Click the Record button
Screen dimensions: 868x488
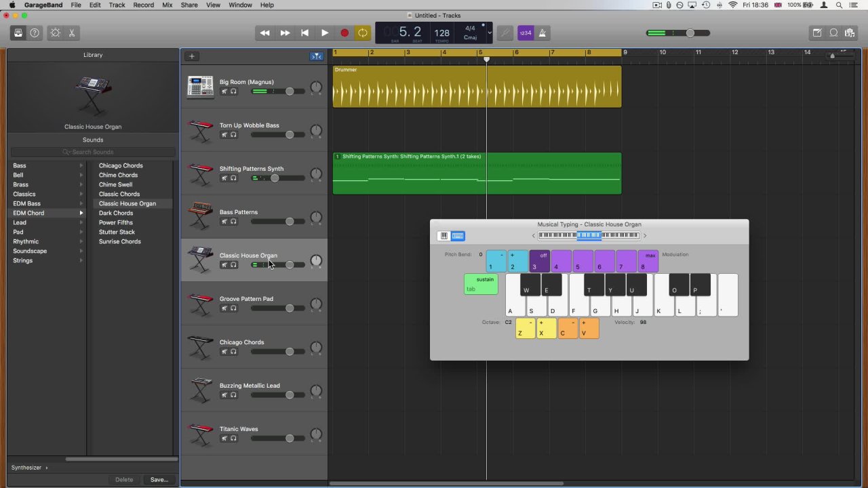click(344, 33)
